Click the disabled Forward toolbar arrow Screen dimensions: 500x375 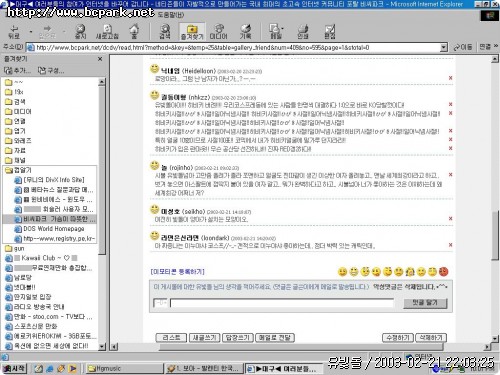click(47, 32)
